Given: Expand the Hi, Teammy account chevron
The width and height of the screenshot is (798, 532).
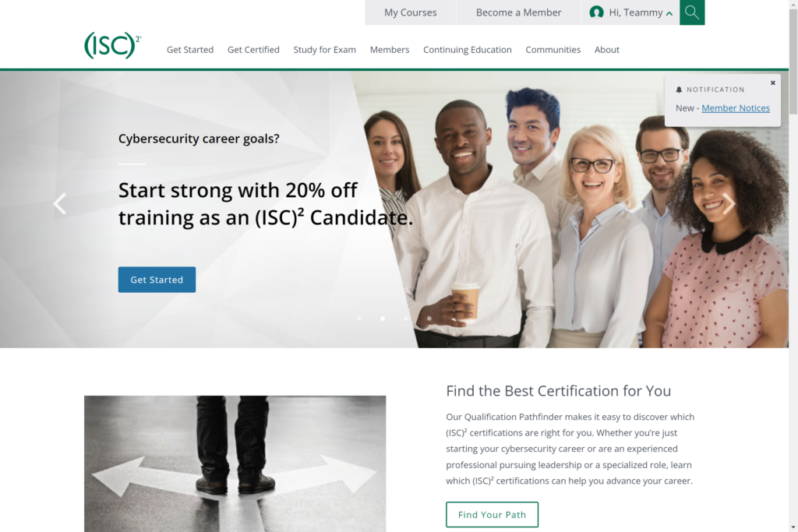Looking at the screenshot, I should [669, 14].
